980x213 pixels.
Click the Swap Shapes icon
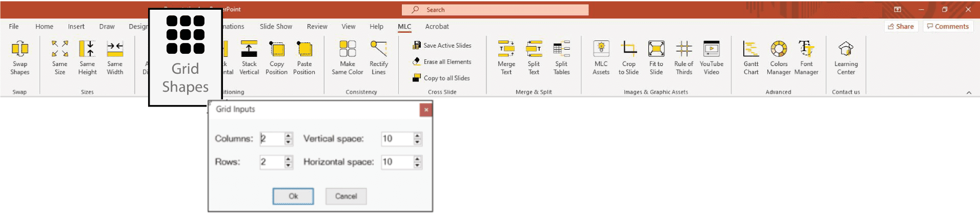[20, 50]
